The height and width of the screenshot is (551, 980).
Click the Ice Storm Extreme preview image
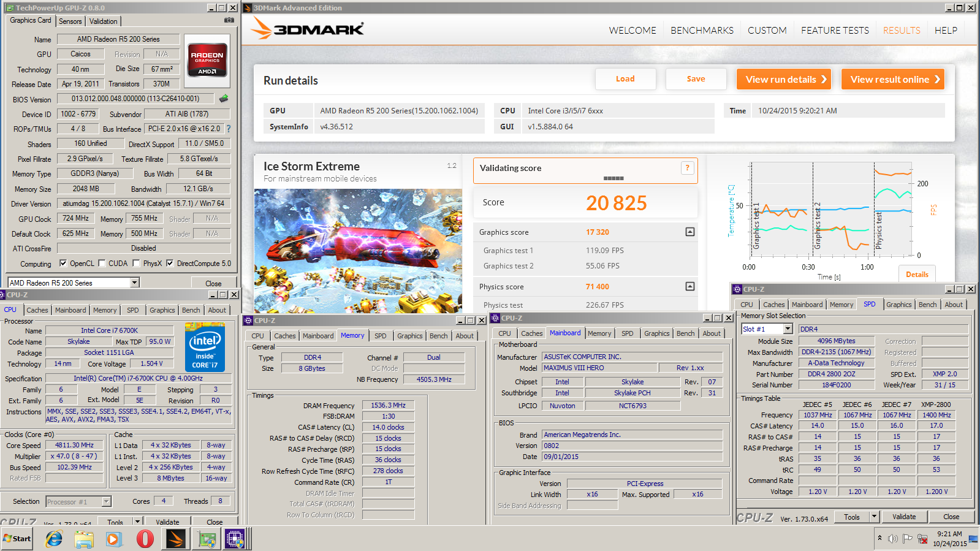359,251
